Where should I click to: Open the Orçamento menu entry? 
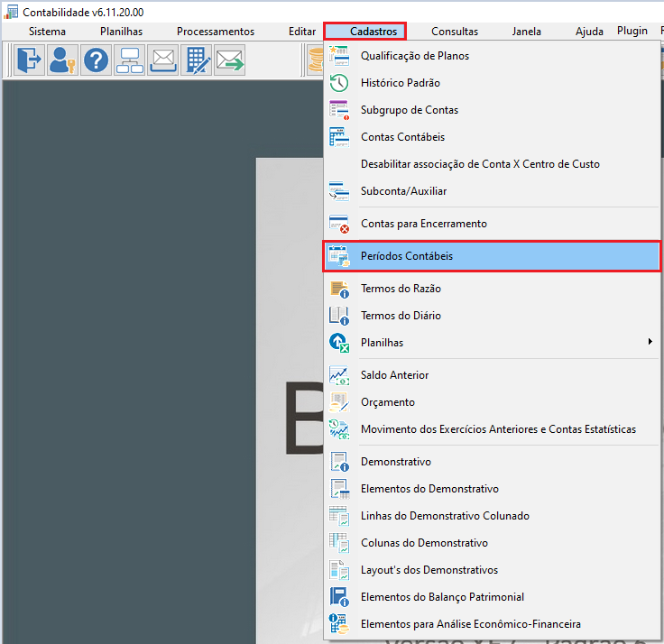pos(492,402)
